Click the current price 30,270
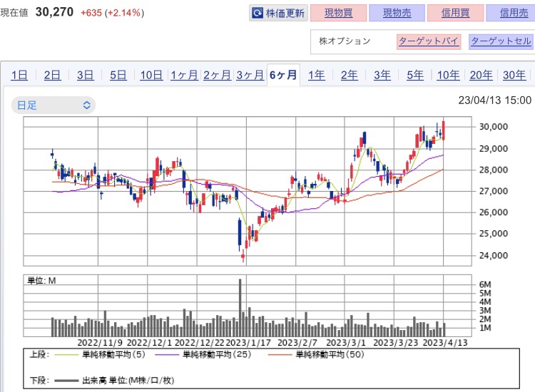This screenshot has width=535, height=392. pyautogui.click(x=54, y=12)
